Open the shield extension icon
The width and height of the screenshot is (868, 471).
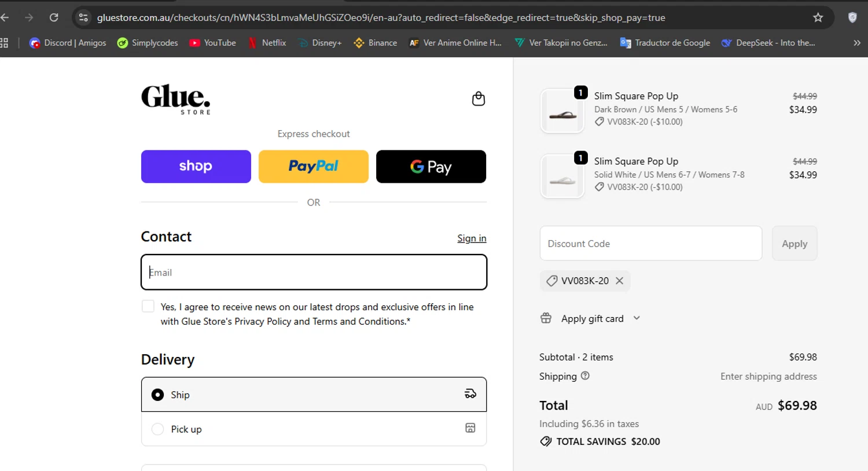click(852, 17)
